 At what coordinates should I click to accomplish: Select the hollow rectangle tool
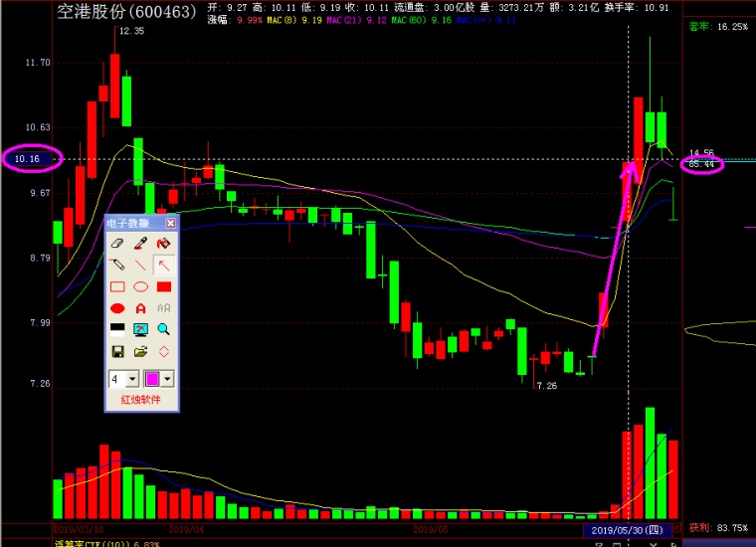tap(117, 286)
